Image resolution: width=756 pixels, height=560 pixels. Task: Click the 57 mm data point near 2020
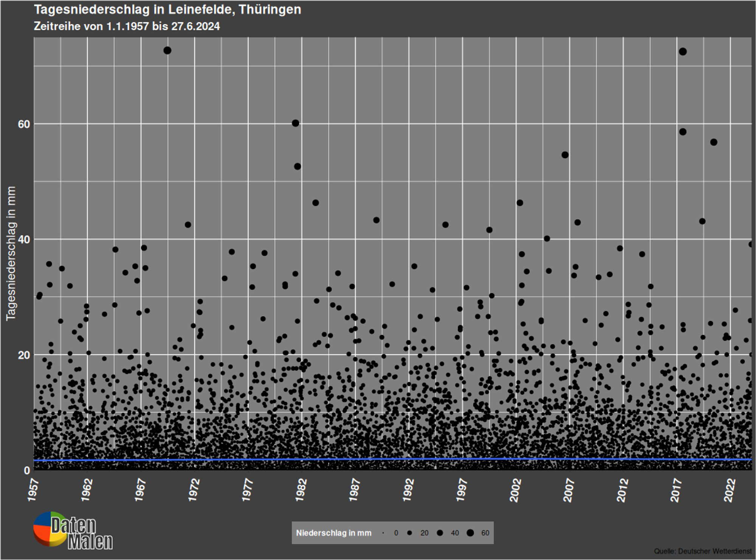pos(714,142)
